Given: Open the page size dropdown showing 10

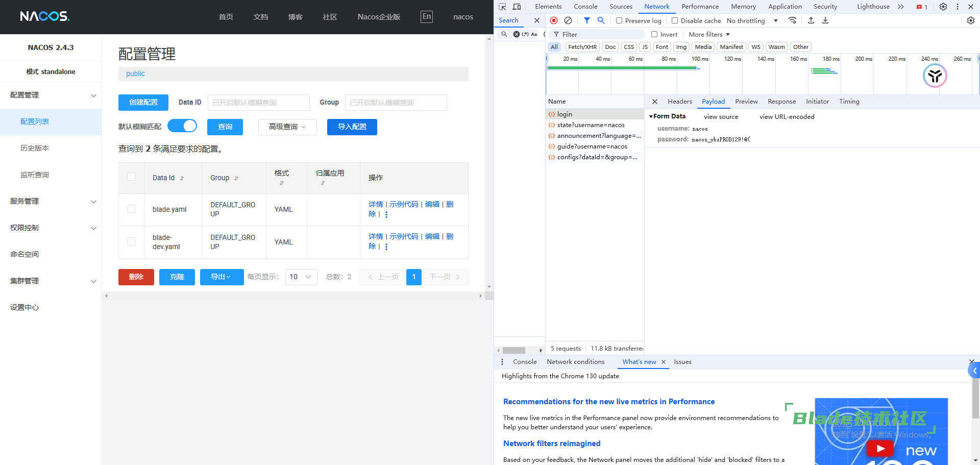Looking at the screenshot, I should point(301,277).
